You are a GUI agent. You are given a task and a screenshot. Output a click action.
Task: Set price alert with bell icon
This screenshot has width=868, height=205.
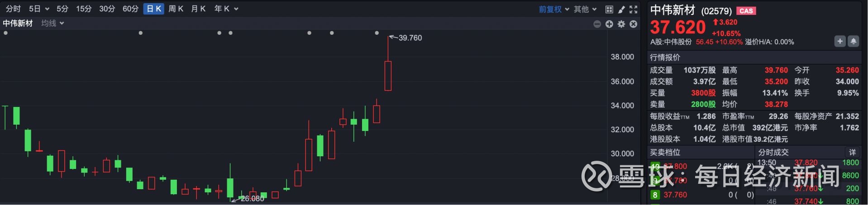coord(853,41)
